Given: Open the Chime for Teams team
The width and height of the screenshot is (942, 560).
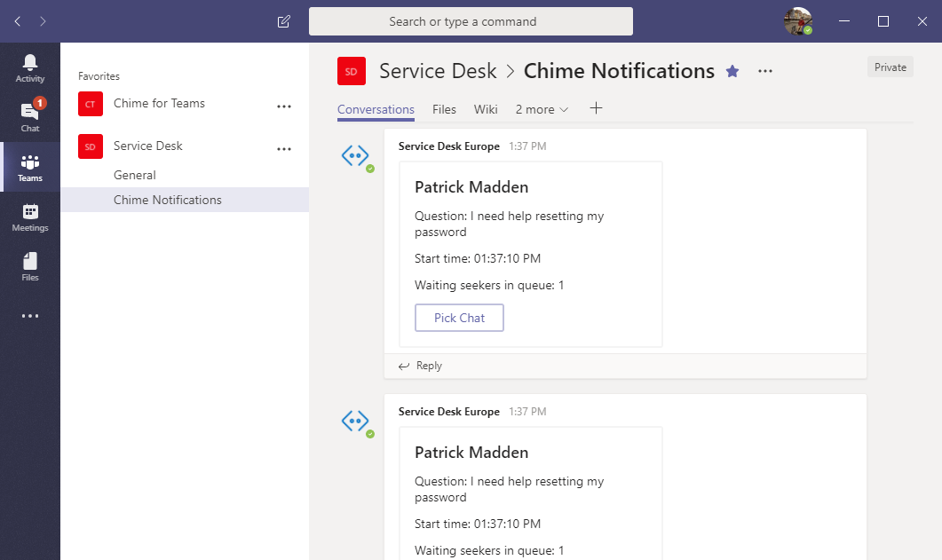Looking at the screenshot, I should (x=159, y=103).
